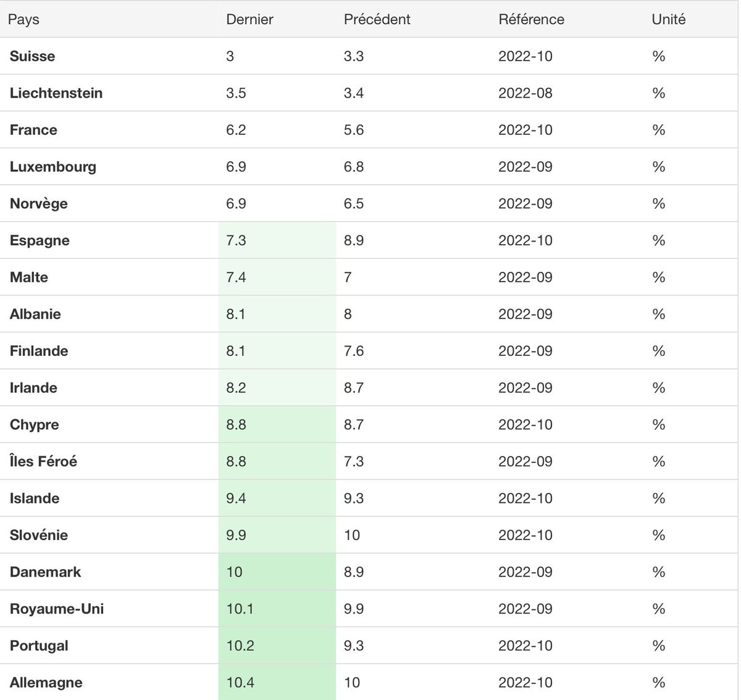
Task: Click Liechtenstein's reference date 2022-08
Action: click(x=525, y=93)
